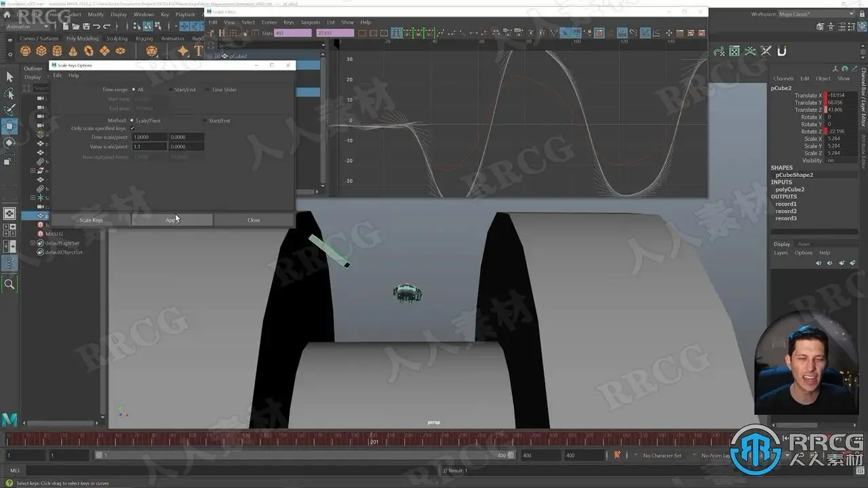The image size is (868, 488).
Task: Pick the Paint selection tool
Action: pyautogui.click(x=9, y=110)
